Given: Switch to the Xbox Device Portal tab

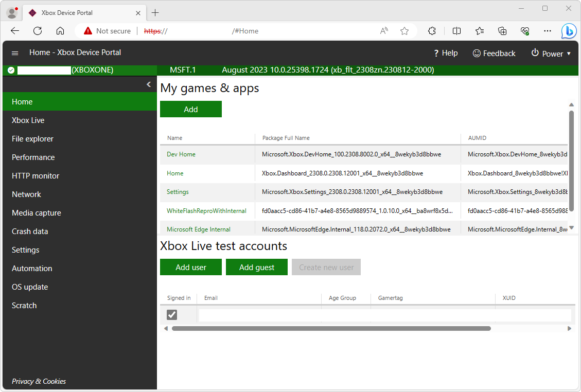Looking at the screenshot, I should pyautogui.click(x=77, y=12).
